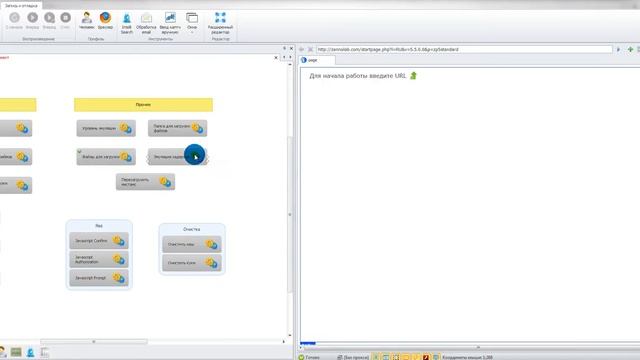Click the browser back arrow
Viewport: 640px width, 360px height.
pos(302,49)
